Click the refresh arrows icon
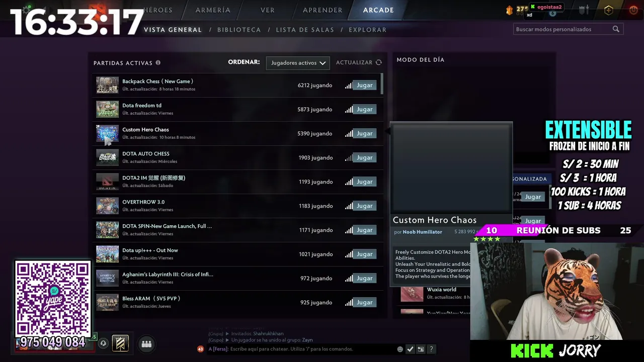This screenshot has height=362, width=644. 379,62
